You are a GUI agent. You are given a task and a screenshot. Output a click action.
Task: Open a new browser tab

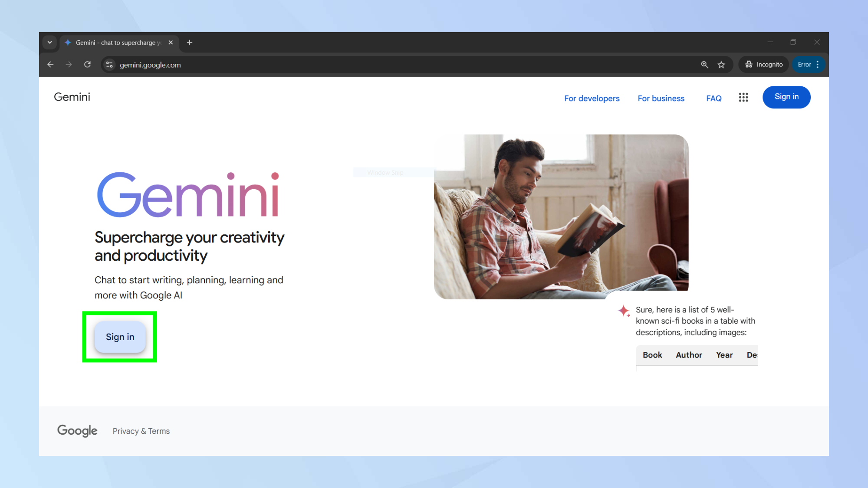click(x=190, y=43)
